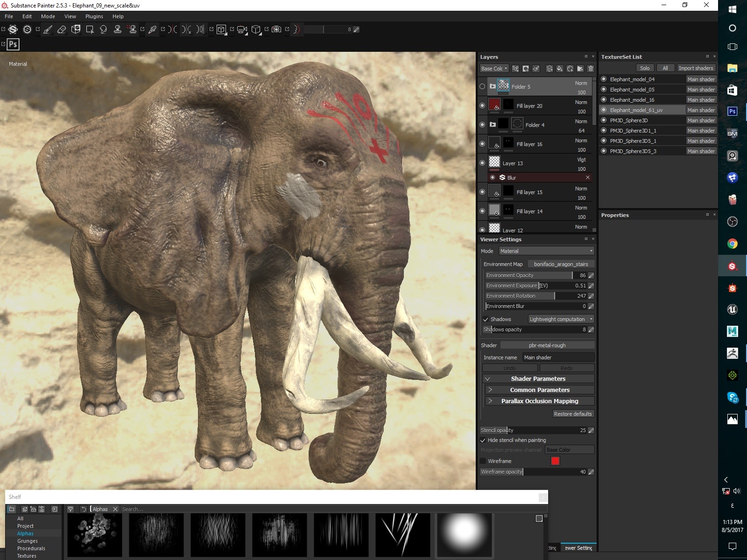Launch Substance Painter from the taskbar
The width and height of the screenshot is (747, 560).
point(732,265)
